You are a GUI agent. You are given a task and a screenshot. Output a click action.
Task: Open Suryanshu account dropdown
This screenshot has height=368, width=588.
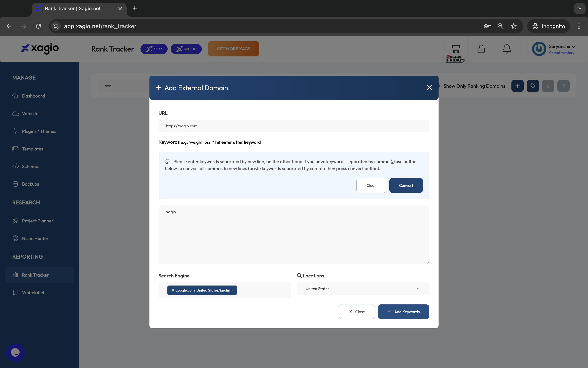point(562,46)
